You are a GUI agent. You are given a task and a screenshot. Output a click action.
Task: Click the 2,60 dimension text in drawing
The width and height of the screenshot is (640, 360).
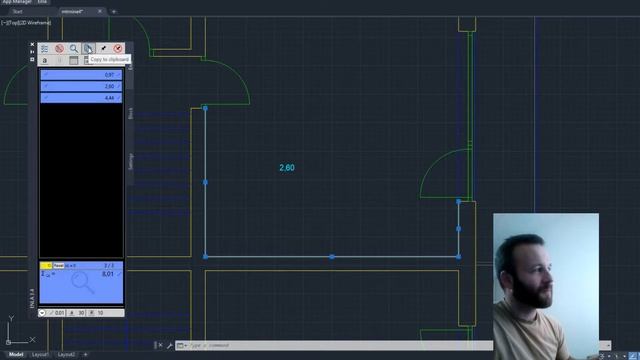coord(287,168)
